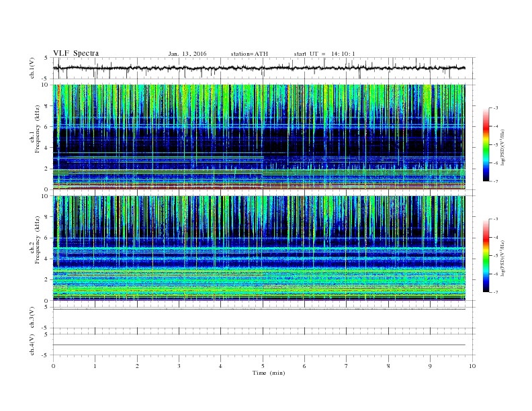The height and width of the screenshot is (411, 532).
Task: Click inside the ch.1 spectrogram panel
Action: tap(259, 137)
